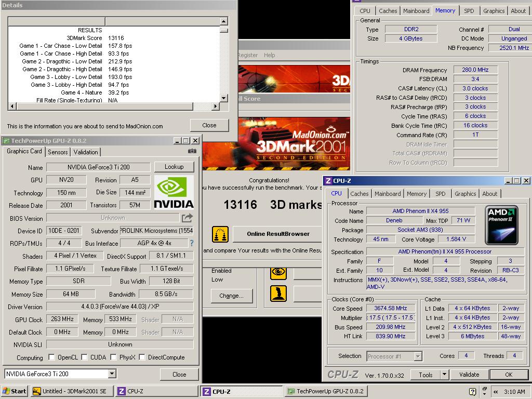The height and width of the screenshot is (399, 532).
Task: Click the DRAM Frequency value 280.0 MHz
Action: click(x=475, y=70)
